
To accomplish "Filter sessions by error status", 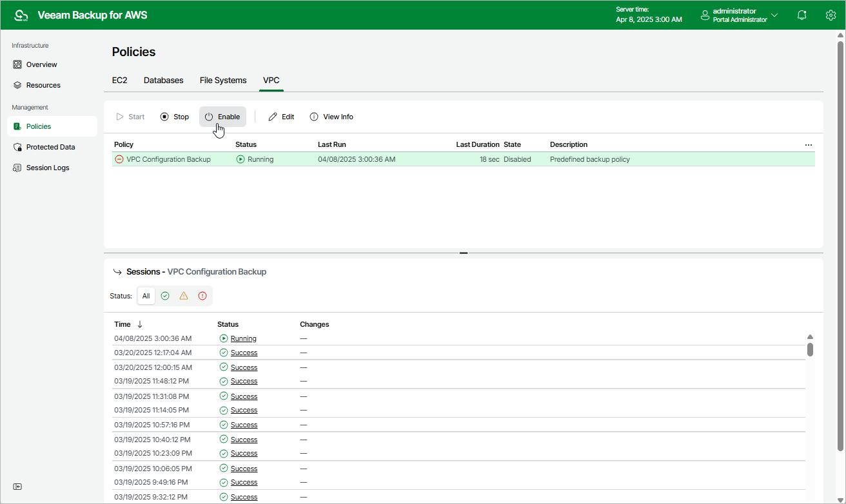I will [x=202, y=296].
